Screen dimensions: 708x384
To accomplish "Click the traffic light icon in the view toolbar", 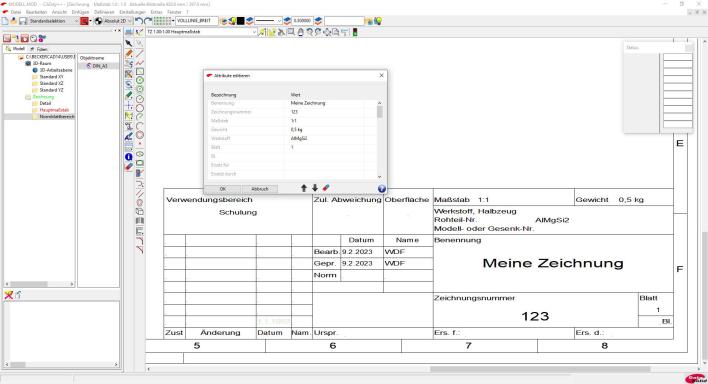I will tap(355, 32).
